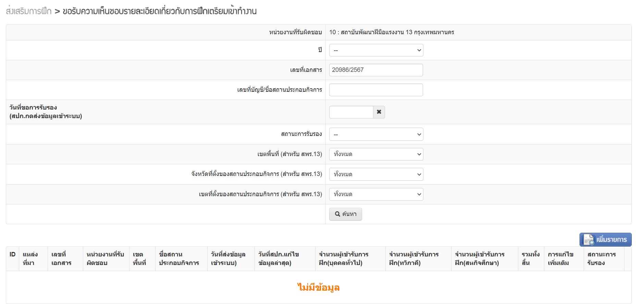This screenshot has height=304, width=644.
Task: Click the วันที่ขอการรับรอง date input box
Action: [x=351, y=112]
